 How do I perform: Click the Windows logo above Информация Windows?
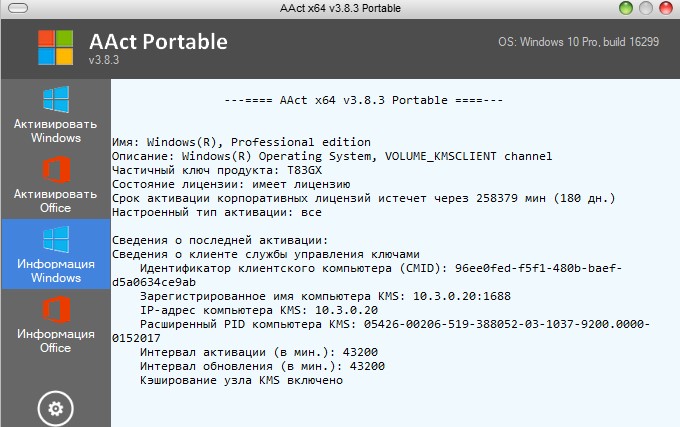55,240
